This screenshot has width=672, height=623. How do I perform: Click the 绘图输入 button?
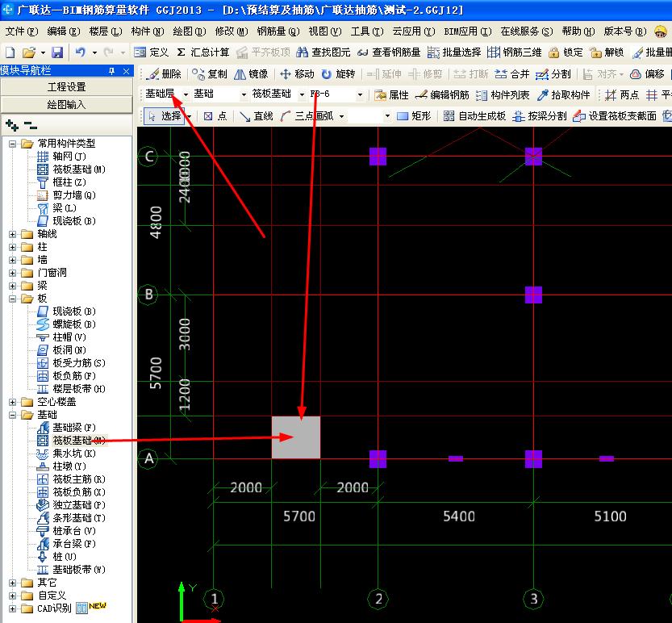[x=66, y=105]
